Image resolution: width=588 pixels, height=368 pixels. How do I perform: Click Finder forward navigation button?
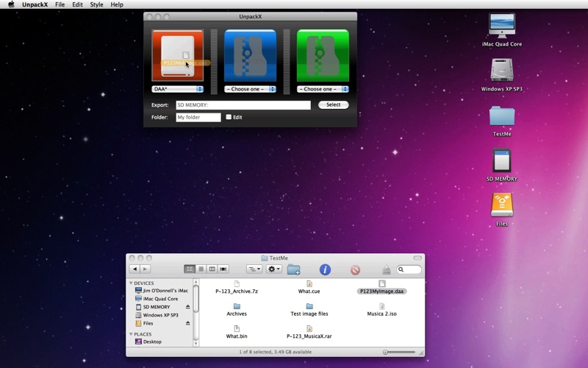[x=145, y=269]
